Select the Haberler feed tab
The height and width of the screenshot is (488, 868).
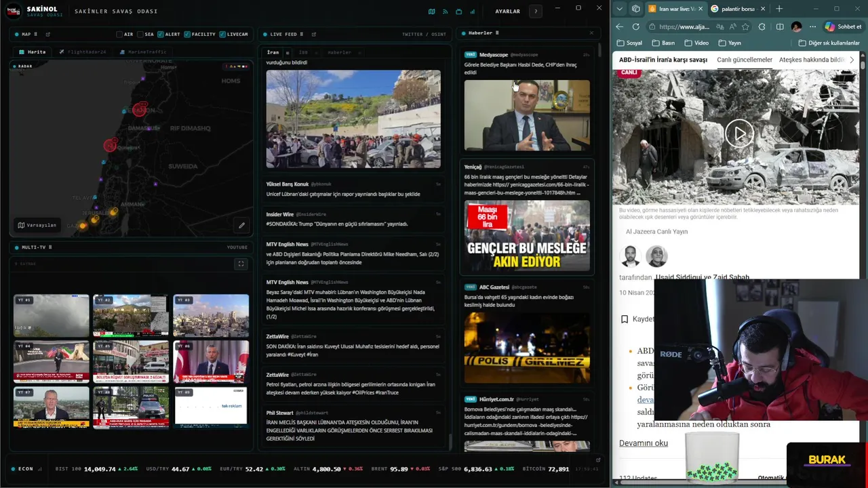pyautogui.click(x=339, y=52)
